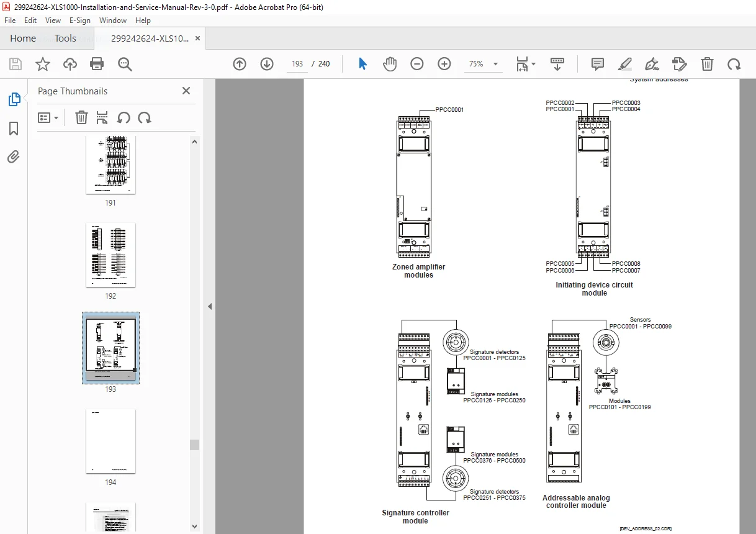Click 'Initiating device circuit module' caption
Screen dimensions: 756x534
(x=594, y=289)
